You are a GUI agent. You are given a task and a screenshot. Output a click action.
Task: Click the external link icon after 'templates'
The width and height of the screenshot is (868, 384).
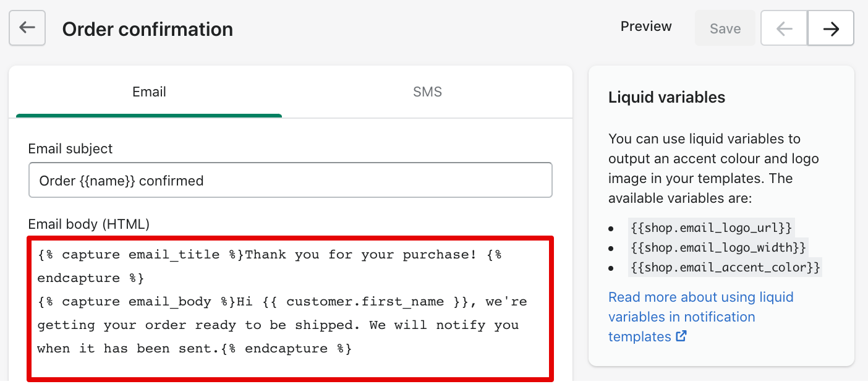pos(681,336)
